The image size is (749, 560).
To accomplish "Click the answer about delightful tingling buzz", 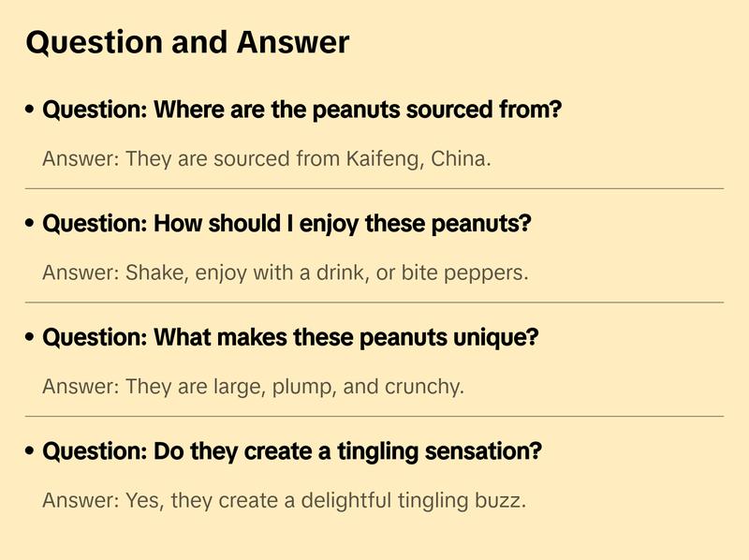I will pos(284,501).
